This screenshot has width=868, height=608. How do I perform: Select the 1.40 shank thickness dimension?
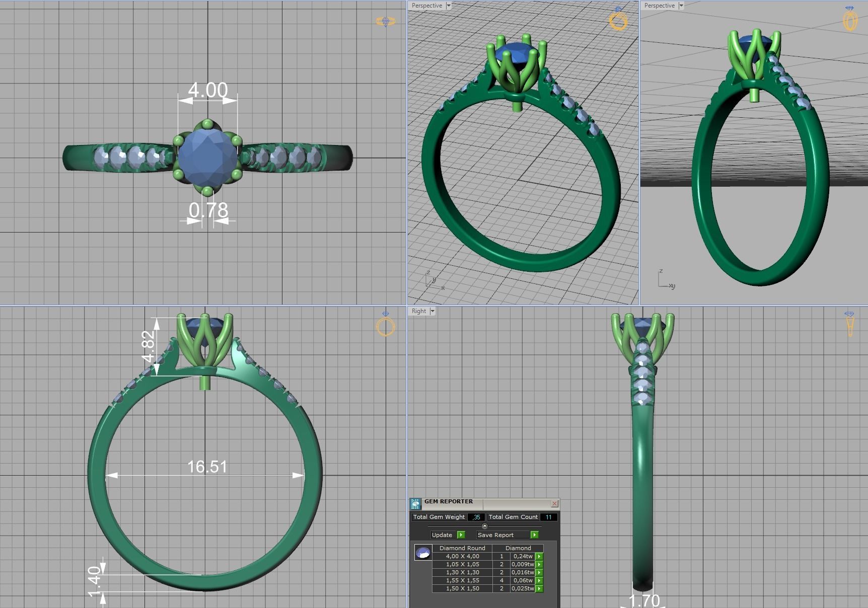tap(95, 581)
